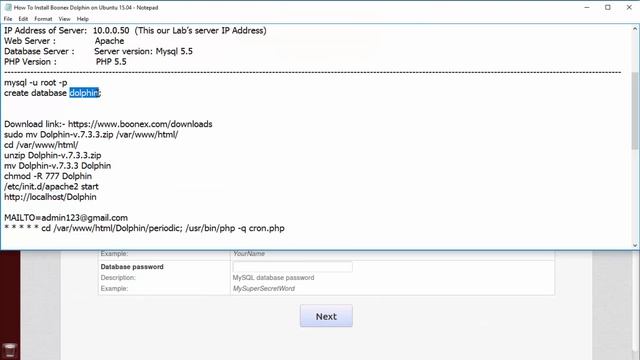Viewport: 640px width, 360px height.
Task: Click the cron.php command line
Action: (144, 228)
